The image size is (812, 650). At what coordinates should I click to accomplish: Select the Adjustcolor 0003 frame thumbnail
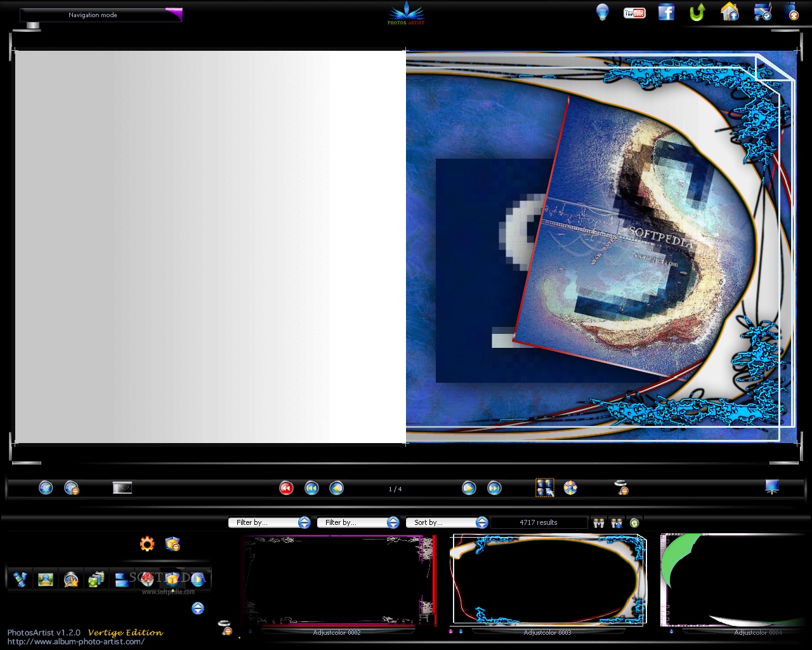[x=549, y=581]
